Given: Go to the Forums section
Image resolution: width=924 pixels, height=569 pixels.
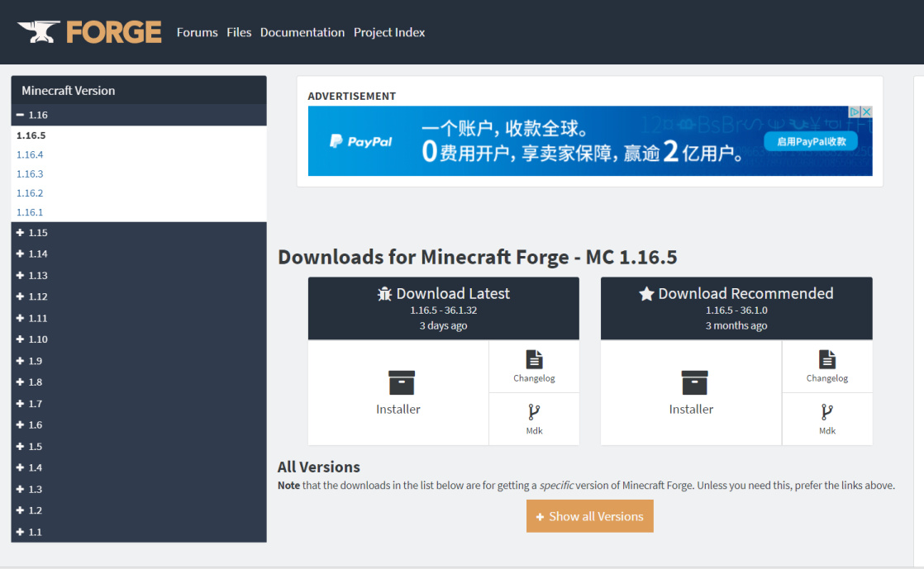Looking at the screenshot, I should coord(197,32).
